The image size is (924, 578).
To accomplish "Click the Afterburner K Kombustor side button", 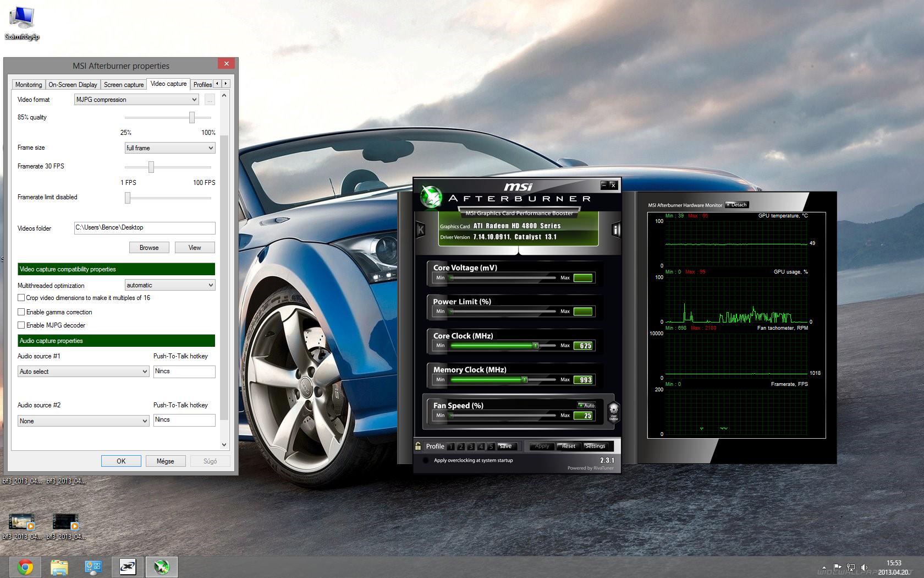I will [421, 230].
